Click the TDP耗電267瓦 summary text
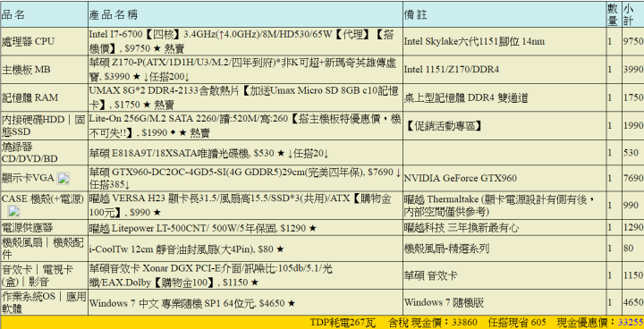This screenshot has height=329, width=644. click(343, 323)
